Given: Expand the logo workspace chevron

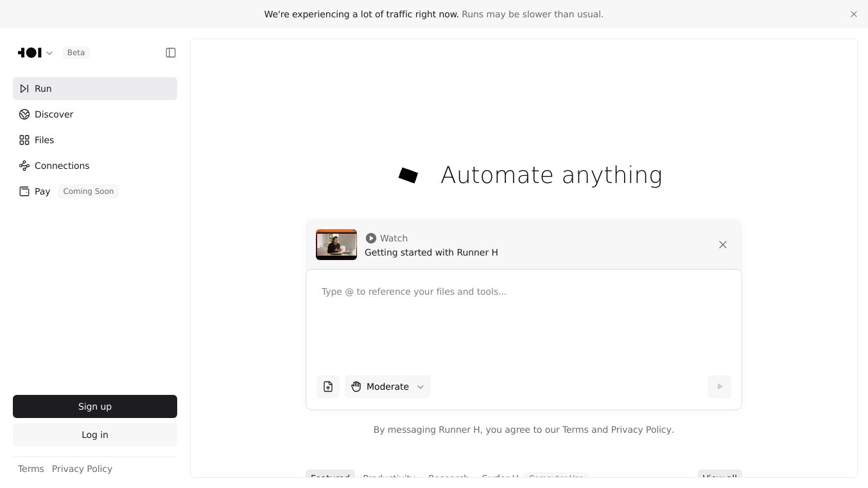Looking at the screenshot, I should tap(49, 53).
